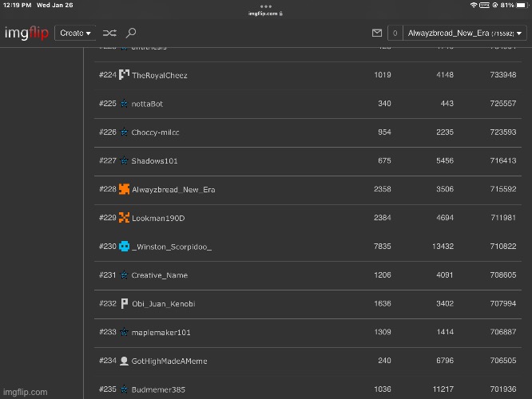Open Choccy-milcc user profile
This screenshot has width=532, height=399.
point(155,132)
